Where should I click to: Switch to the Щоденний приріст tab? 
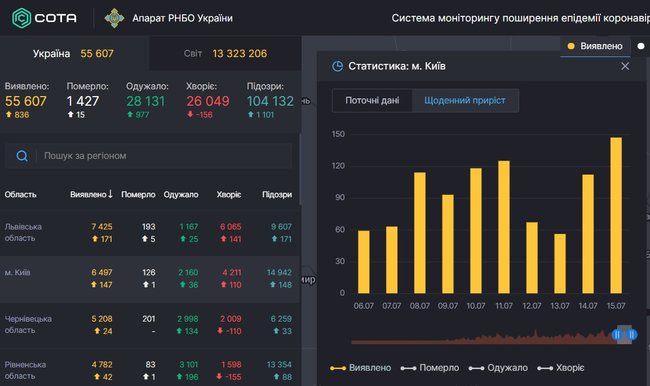tap(465, 100)
